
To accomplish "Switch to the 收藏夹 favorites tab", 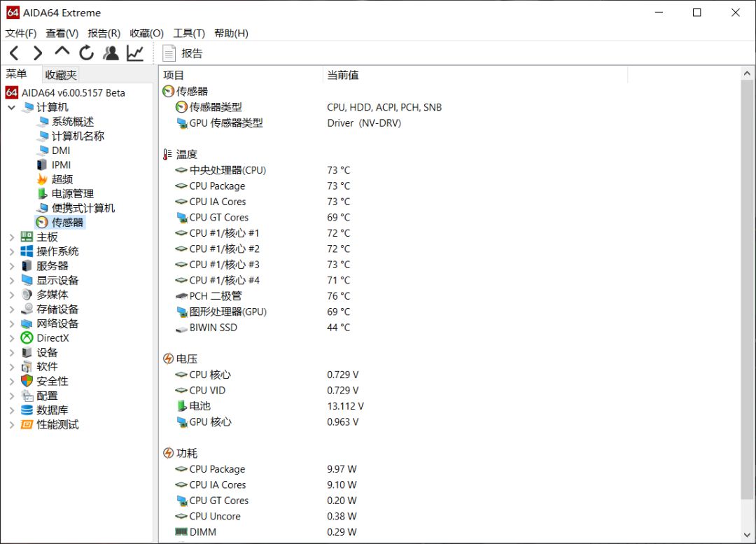I will click(60, 74).
